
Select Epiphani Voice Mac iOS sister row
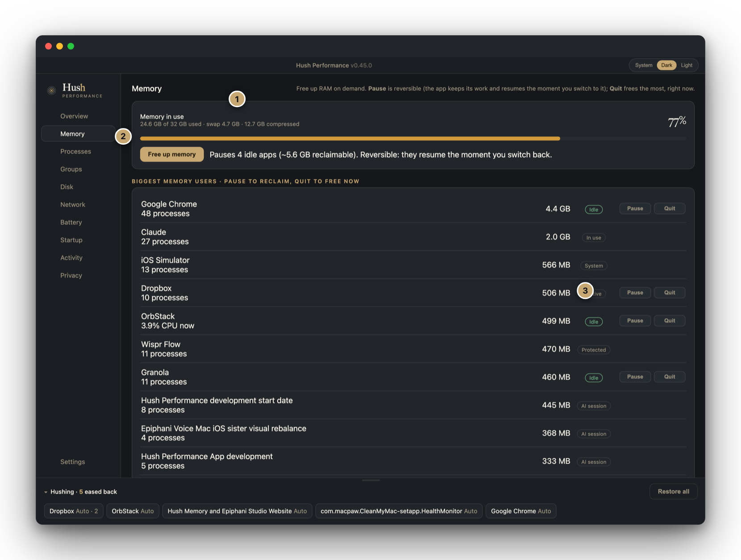[x=224, y=428]
